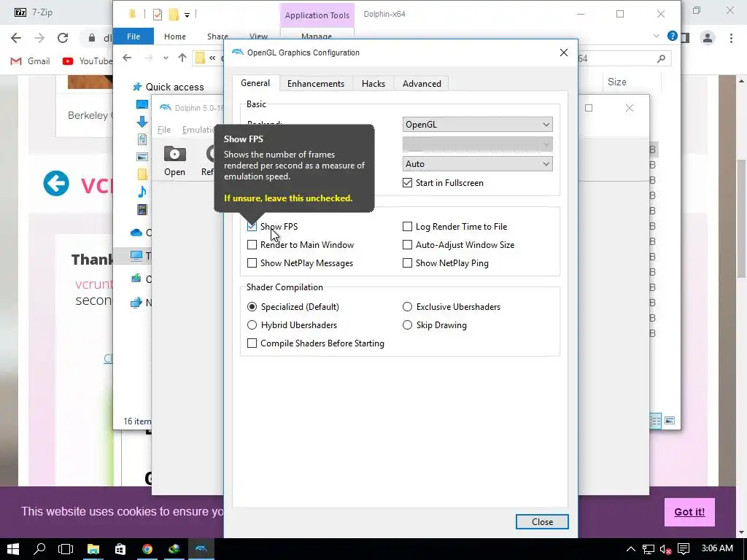Click the pink back arrow circle on webpage

tap(56, 184)
